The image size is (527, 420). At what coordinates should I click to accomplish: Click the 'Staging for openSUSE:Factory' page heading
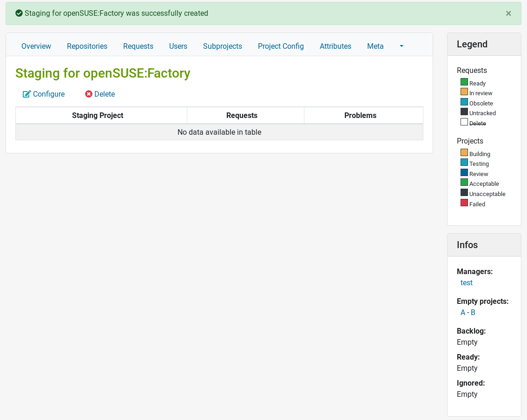click(x=103, y=73)
